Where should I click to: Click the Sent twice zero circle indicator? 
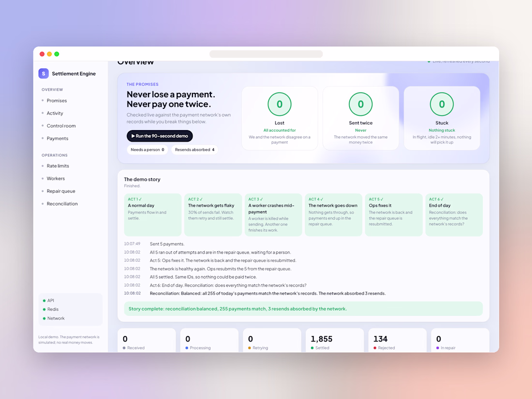tap(360, 104)
